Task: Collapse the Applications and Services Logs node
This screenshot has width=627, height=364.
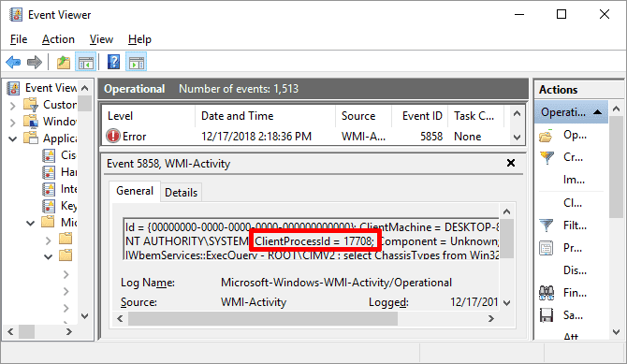Action: pyautogui.click(x=13, y=138)
